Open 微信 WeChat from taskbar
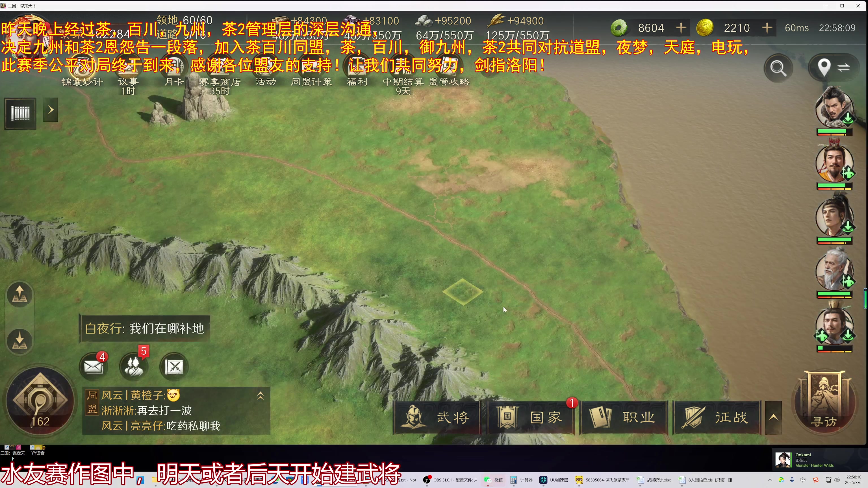This screenshot has width=868, height=488. point(494,480)
